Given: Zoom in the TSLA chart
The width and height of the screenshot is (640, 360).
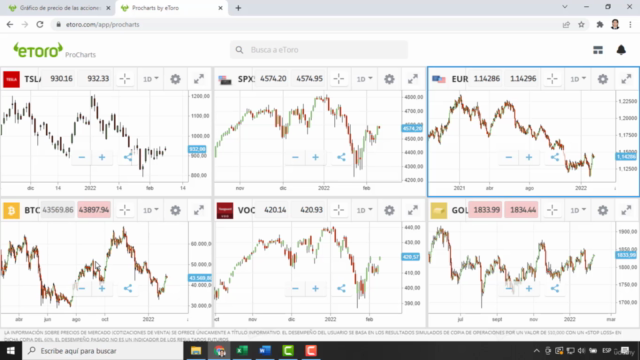Looking at the screenshot, I should click(x=102, y=157).
